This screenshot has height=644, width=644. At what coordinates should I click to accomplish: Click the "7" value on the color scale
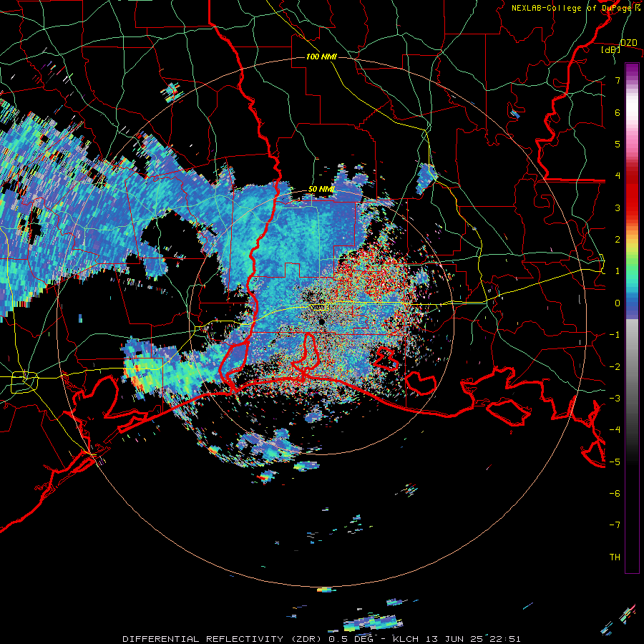[618, 80]
